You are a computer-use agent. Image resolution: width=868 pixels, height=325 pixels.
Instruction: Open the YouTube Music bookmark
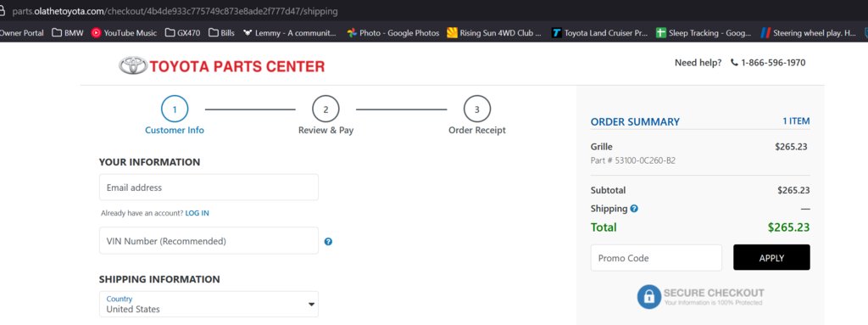(124, 33)
